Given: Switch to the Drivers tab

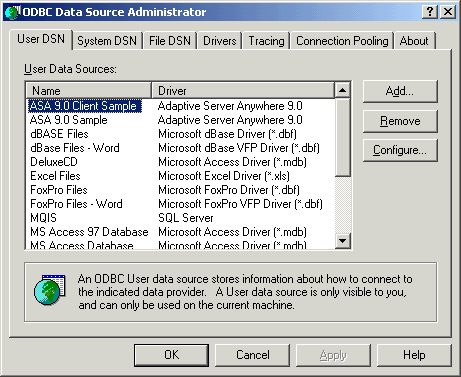Looking at the screenshot, I should [220, 41].
